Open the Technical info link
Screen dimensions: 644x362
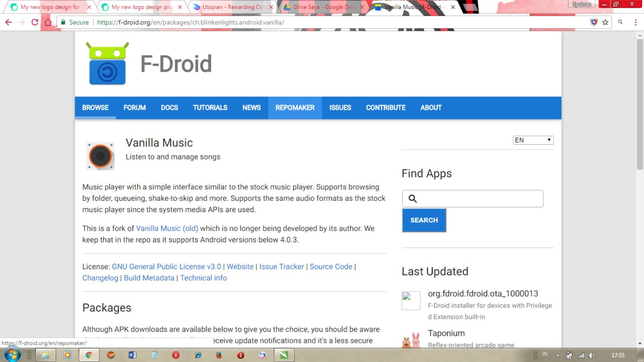coord(203,278)
